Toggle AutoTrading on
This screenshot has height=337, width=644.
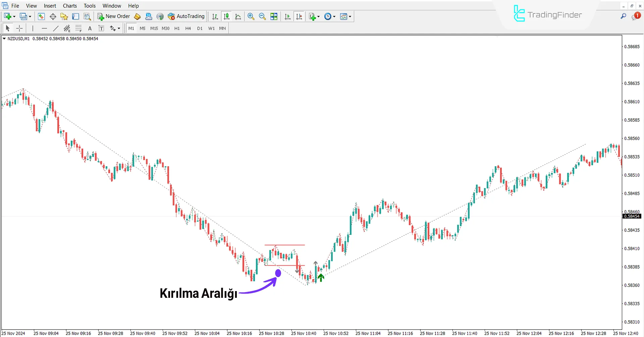pos(186,16)
